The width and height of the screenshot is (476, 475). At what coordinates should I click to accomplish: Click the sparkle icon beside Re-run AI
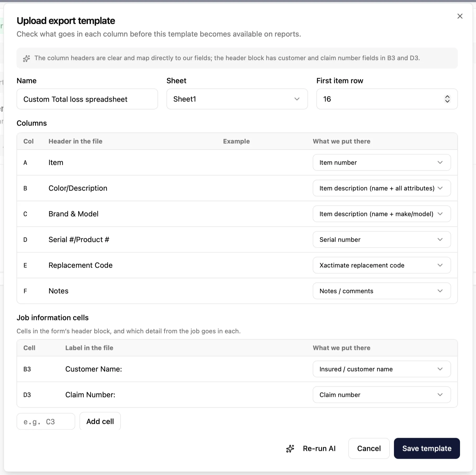tap(290, 449)
